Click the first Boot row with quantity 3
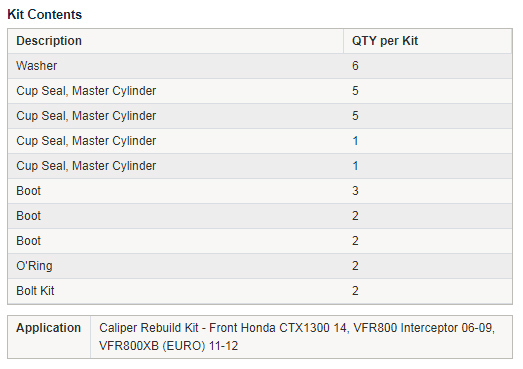The width and height of the screenshot is (523, 369). coord(260,191)
